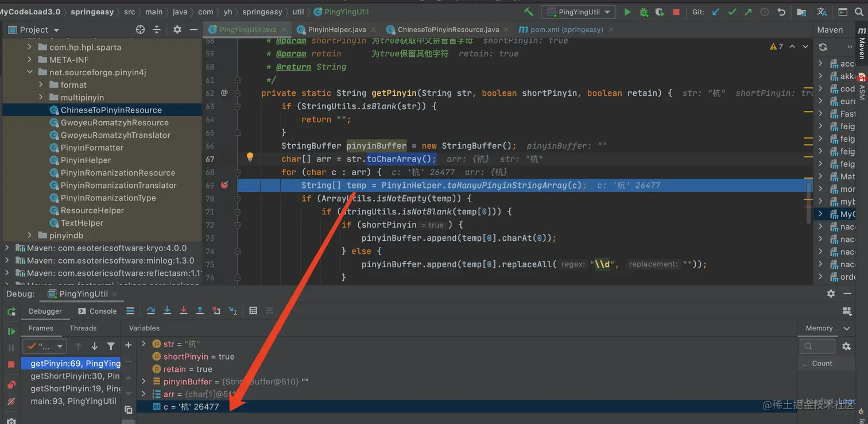Click the 7 warnings indicator

click(776, 47)
